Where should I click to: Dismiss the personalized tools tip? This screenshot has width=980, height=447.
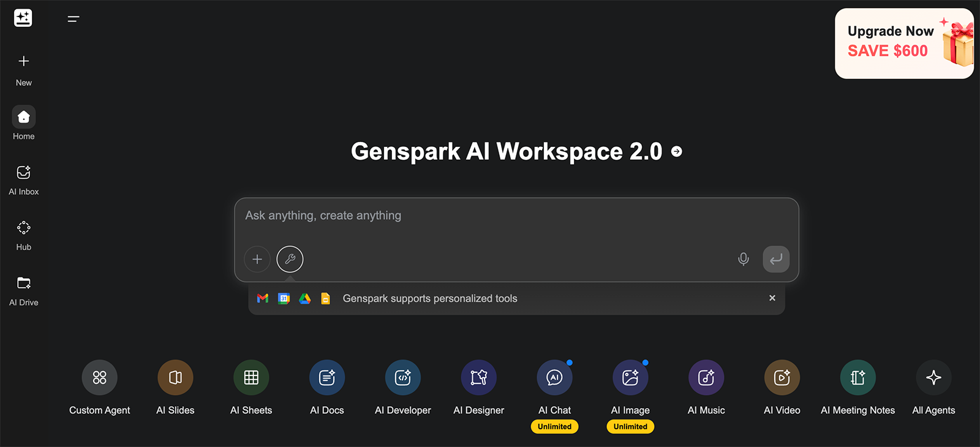[x=772, y=298]
